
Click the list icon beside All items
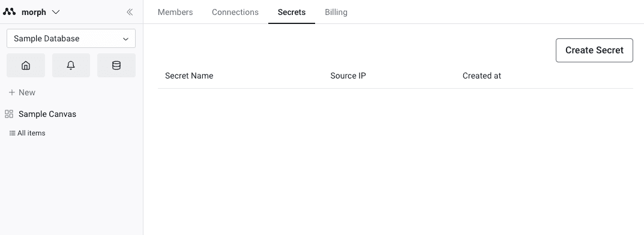pos(13,133)
